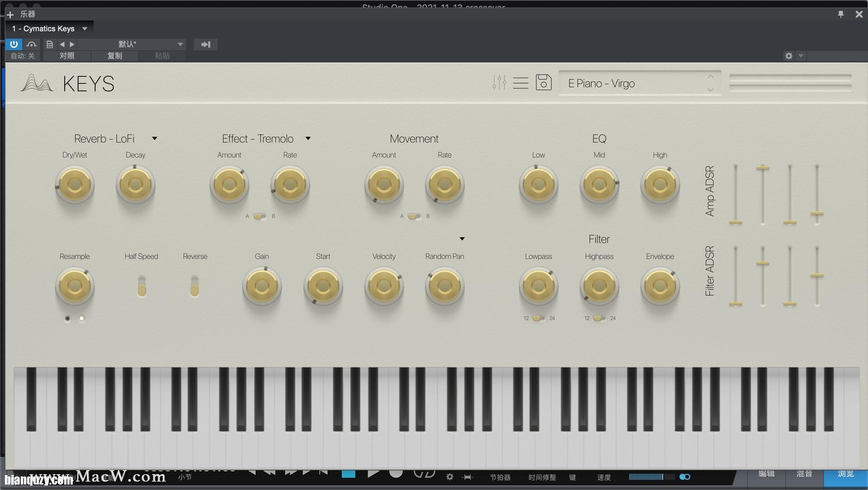Click the Movement Rate knob
Screen dimensions: 868x490
point(444,185)
